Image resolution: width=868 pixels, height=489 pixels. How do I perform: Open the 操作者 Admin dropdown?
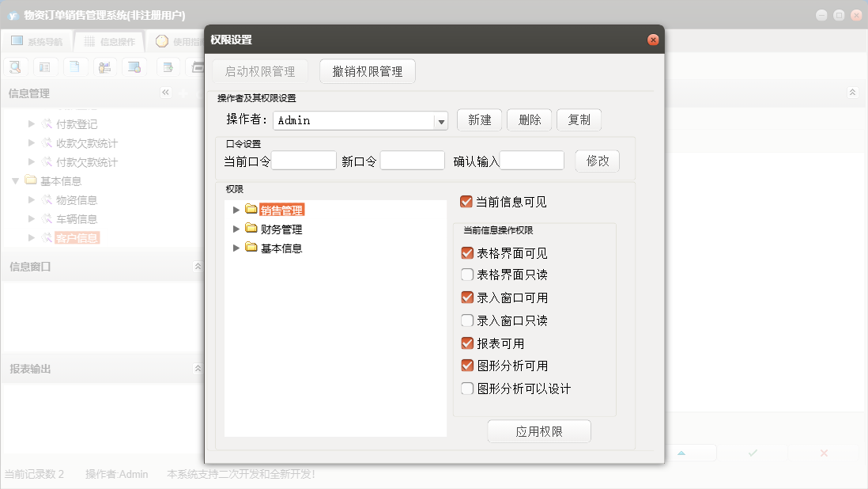[x=441, y=121]
